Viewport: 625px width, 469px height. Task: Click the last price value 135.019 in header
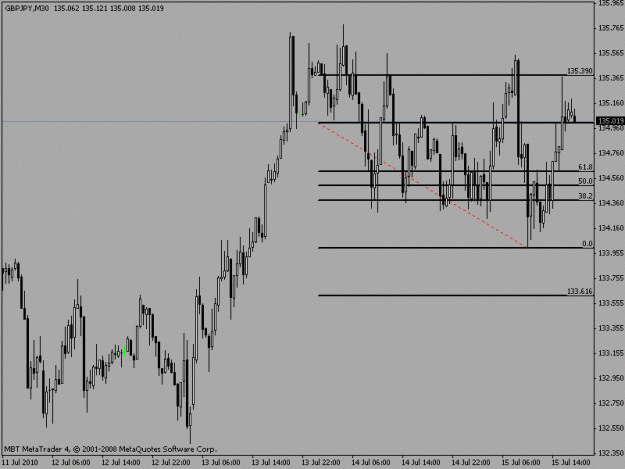click(x=151, y=8)
